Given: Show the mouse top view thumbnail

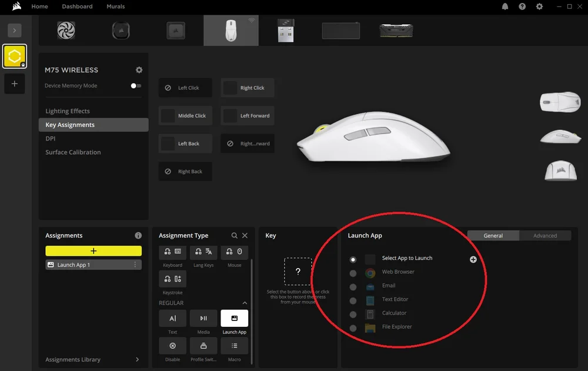Looking at the screenshot, I should point(560,102).
